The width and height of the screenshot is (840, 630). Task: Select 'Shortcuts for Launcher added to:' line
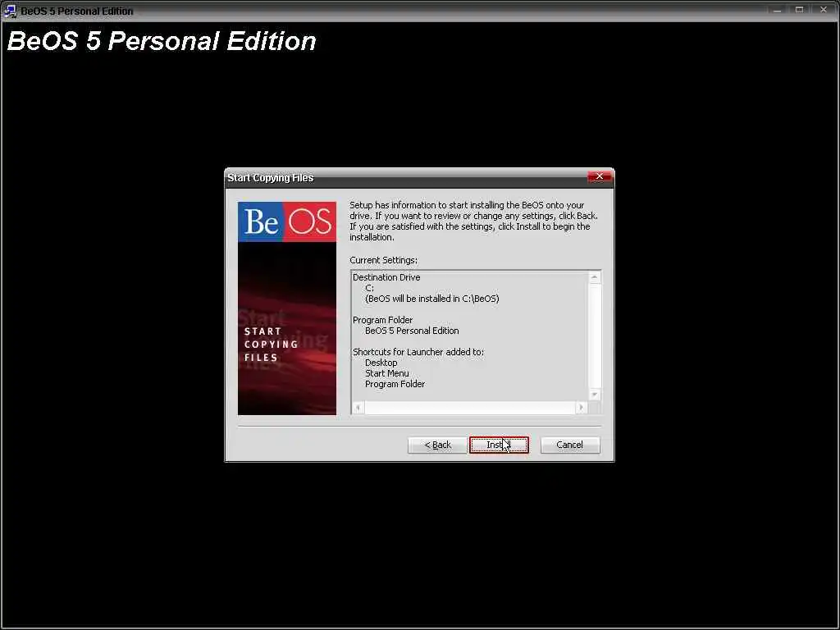pos(418,352)
